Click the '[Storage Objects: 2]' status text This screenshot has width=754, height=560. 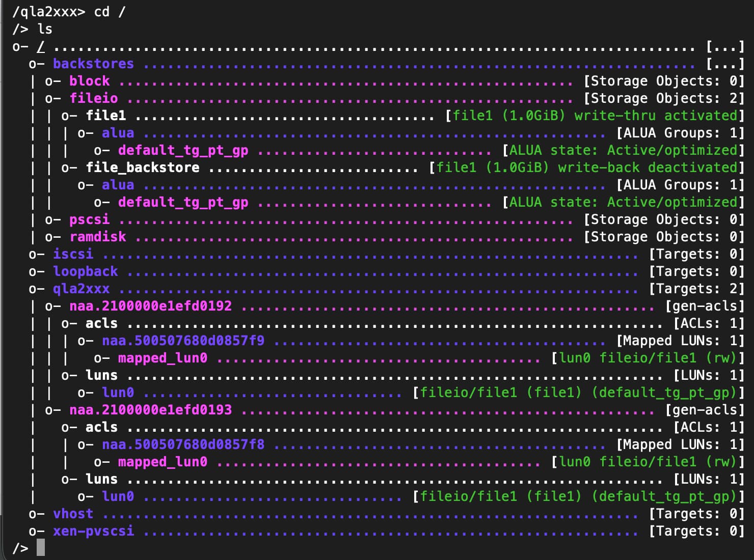(663, 98)
